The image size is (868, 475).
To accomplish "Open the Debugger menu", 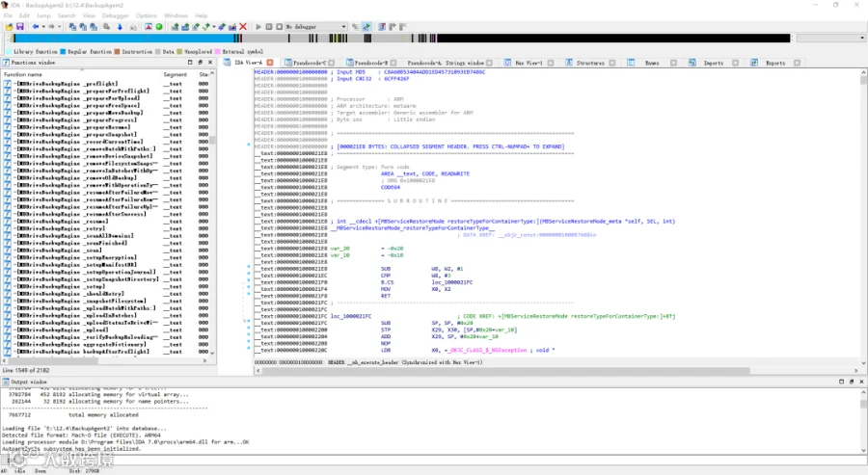I will pos(115,15).
